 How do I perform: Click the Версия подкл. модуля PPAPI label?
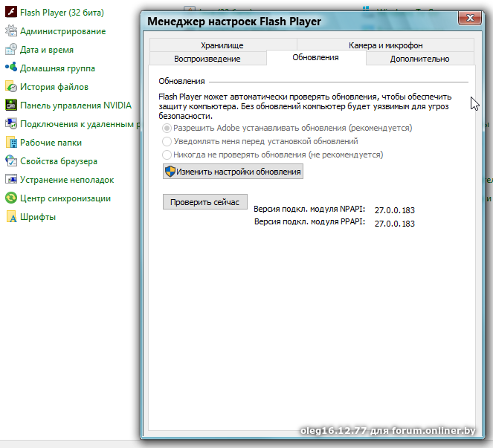tap(309, 222)
